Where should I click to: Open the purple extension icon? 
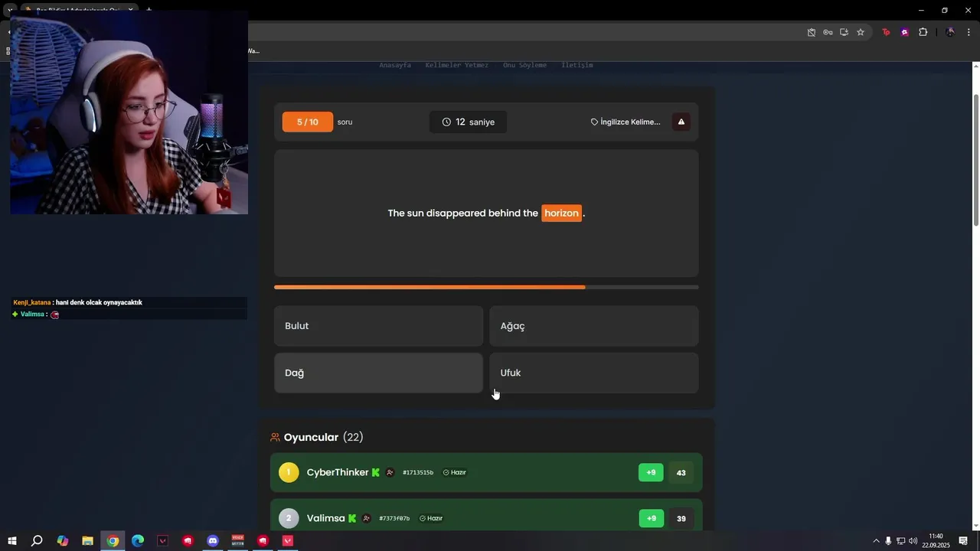tap(905, 32)
